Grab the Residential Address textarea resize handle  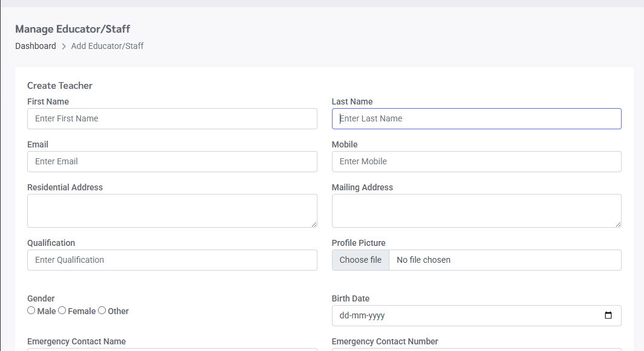click(x=313, y=224)
